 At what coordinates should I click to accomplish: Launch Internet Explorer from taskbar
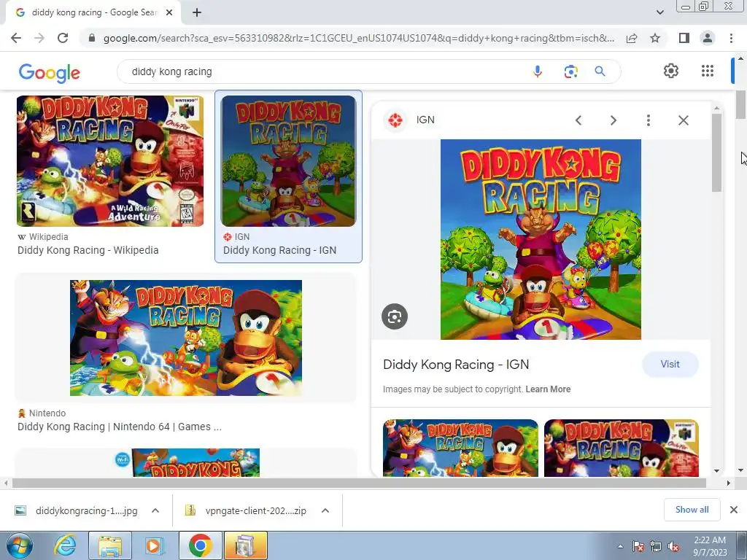click(x=65, y=545)
